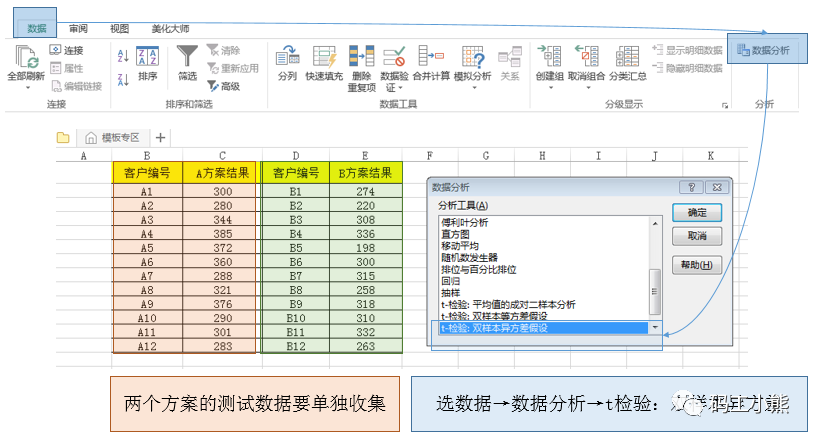Sort descending with the Z-A icon

123,80
